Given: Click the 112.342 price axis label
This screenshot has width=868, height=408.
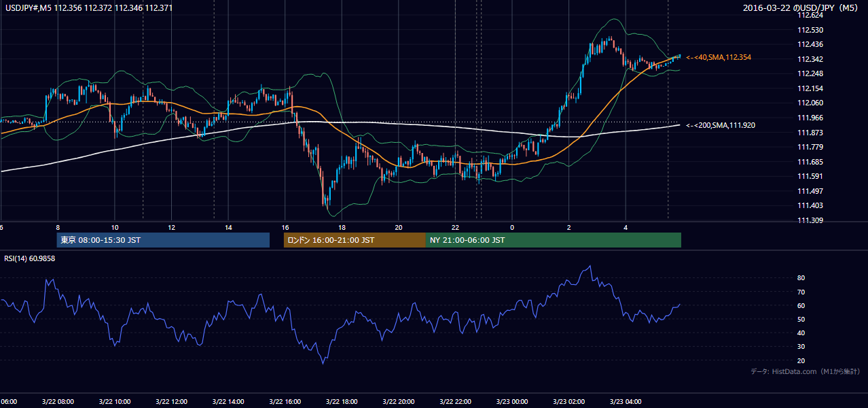Looking at the screenshot, I should click(x=810, y=59).
